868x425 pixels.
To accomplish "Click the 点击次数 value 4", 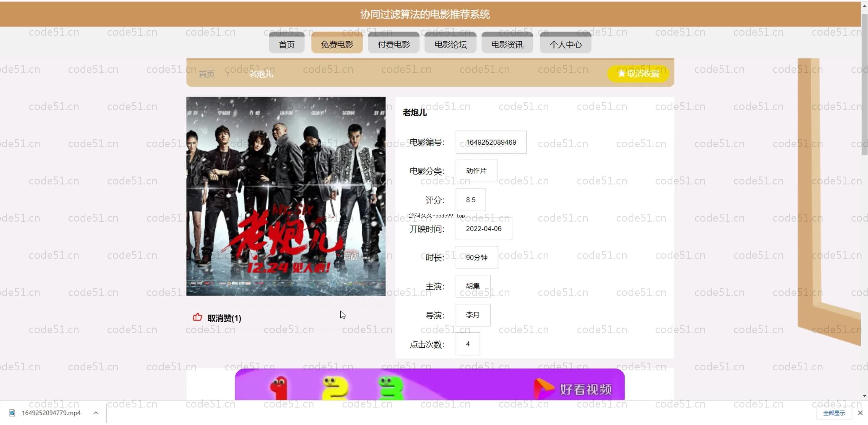I will pos(468,344).
